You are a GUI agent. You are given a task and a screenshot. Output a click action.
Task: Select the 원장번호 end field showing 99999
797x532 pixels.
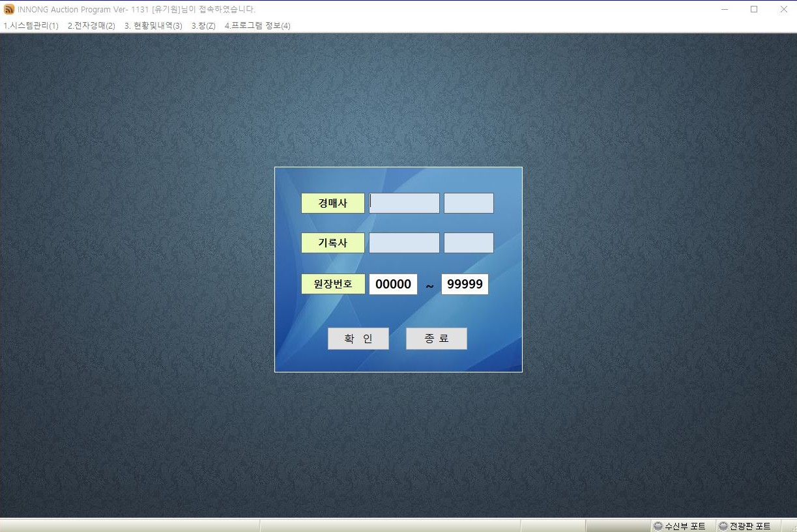click(x=465, y=285)
